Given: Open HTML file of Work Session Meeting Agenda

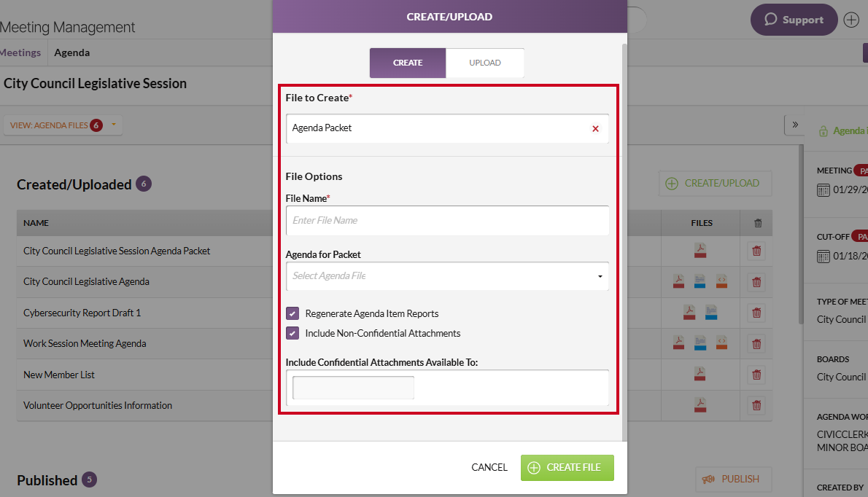Looking at the screenshot, I should tap(721, 343).
